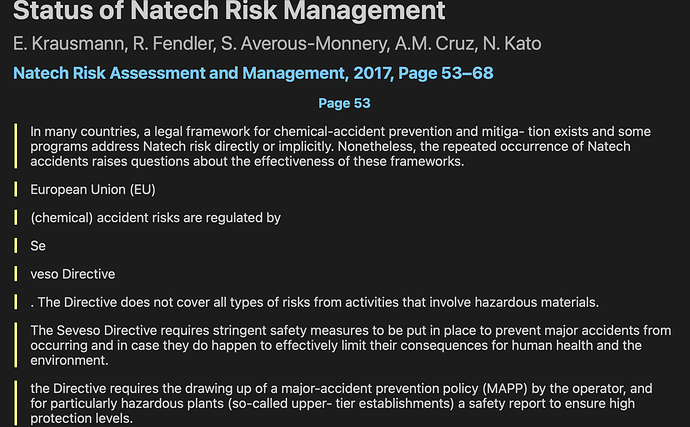Viewport: 690px width, 427px height.
Task: Open the Natech Risk Assessment and Management citation link
Action: [253, 73]
